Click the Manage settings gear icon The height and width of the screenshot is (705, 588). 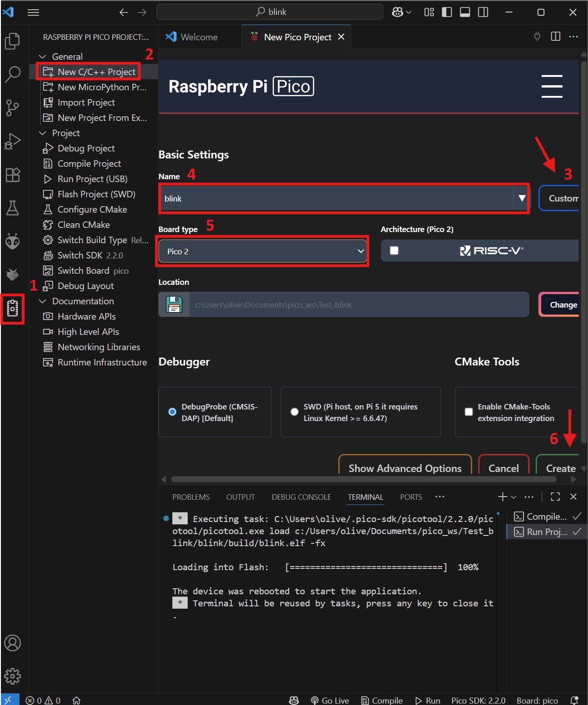tap(13, 676)
